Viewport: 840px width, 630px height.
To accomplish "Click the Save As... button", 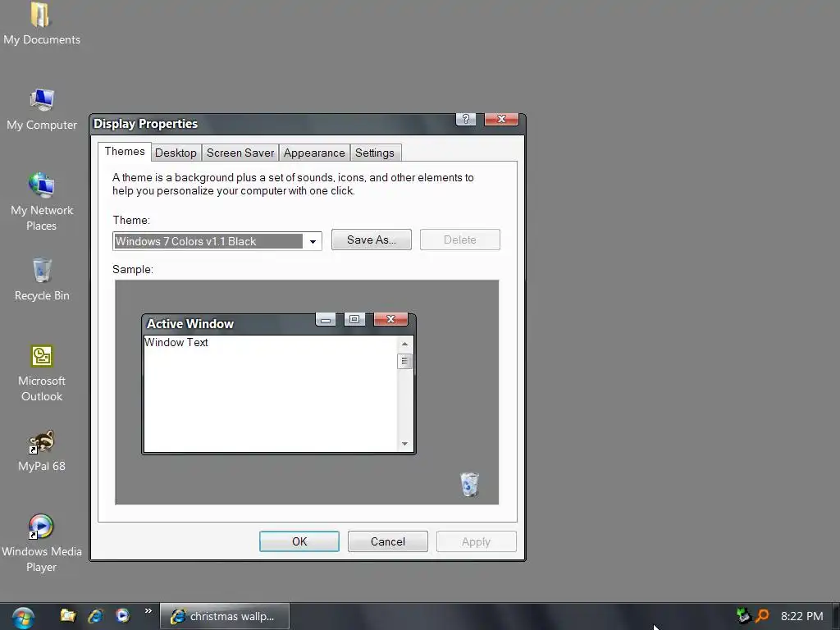I will pos(372,240).
